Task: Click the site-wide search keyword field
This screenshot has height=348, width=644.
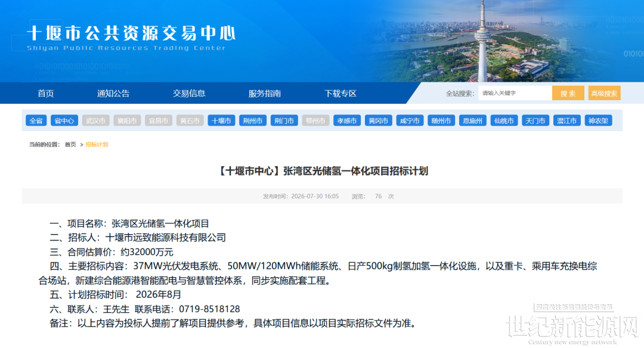Action: (x=515, y=93)
